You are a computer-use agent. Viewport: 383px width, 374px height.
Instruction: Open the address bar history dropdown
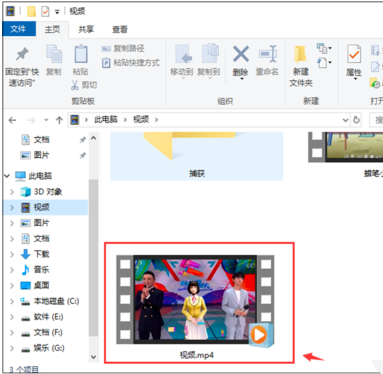pos(345,120)
